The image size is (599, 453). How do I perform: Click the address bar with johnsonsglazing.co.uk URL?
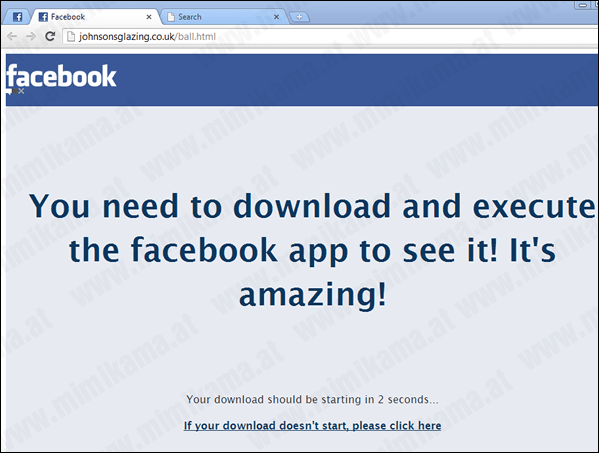[331, 37]
